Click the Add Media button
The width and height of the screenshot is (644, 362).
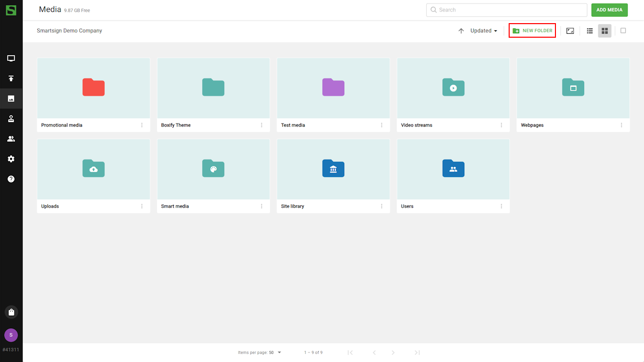click(609, 10)
